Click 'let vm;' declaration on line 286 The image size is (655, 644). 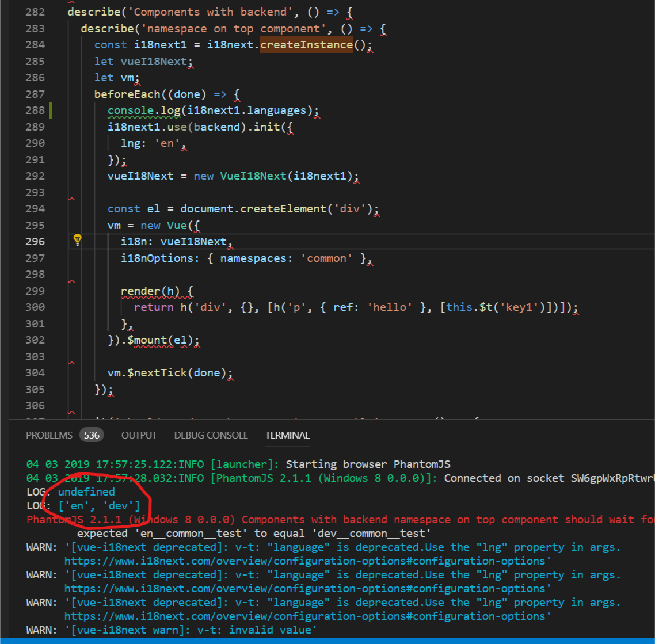[x=117, y=78]
